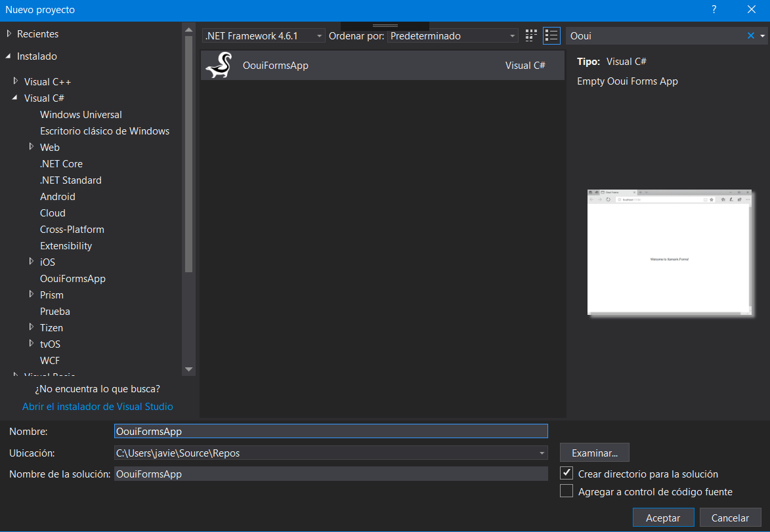Enable Agregar a control de código fuente
This screenshot has height=532, width=770.
coord(567,491)
